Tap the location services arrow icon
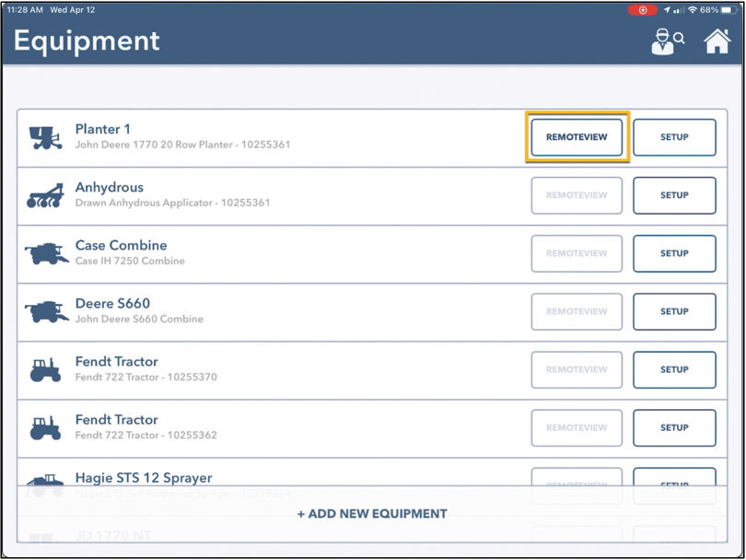This screenshot has height=560, width=746. click(x=667, y=10)
